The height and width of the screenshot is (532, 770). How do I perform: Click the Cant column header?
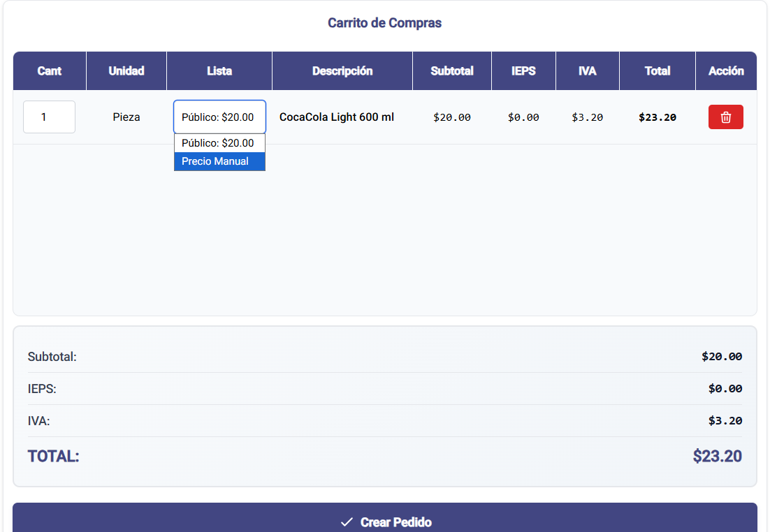click(49, 71)
